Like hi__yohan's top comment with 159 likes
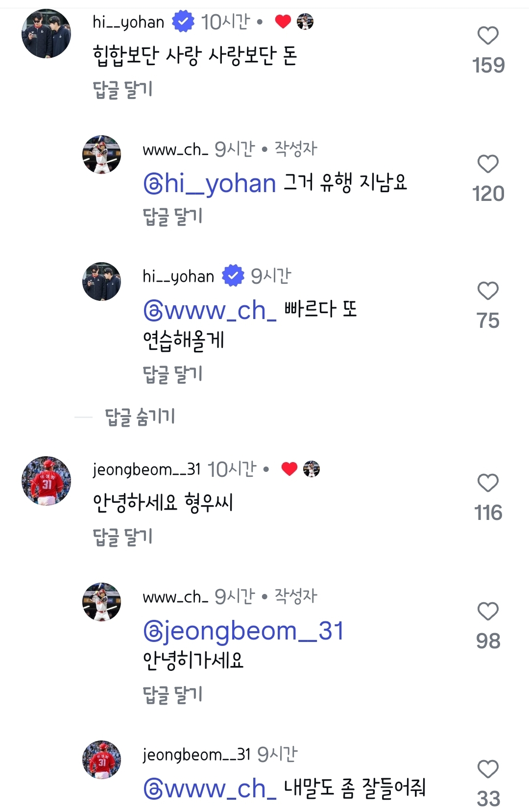Screen dimensions: 529x812 [x=488, y=36]
